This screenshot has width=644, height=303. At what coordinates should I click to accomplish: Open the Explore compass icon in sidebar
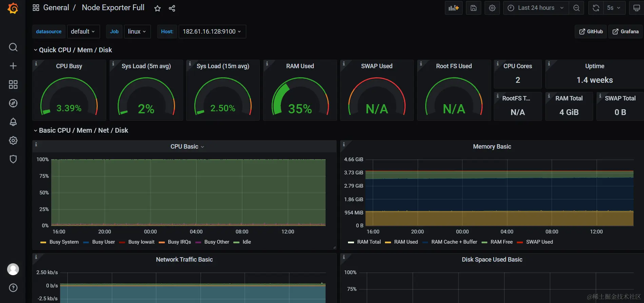[x=13, y=103]
